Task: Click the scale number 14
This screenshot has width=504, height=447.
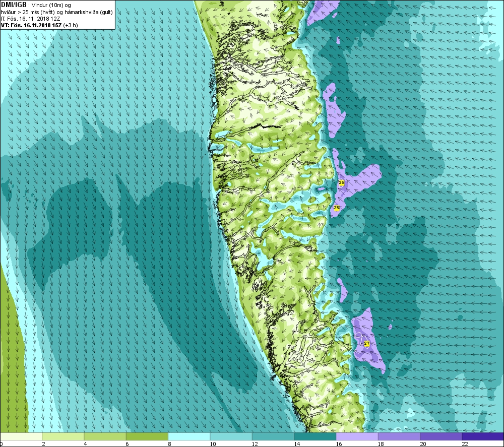Action: pos(297,444)
